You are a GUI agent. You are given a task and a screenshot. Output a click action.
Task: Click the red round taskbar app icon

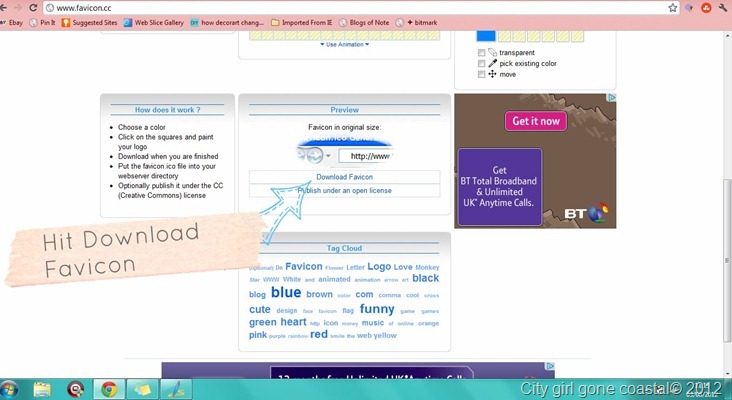pos(75,389)
